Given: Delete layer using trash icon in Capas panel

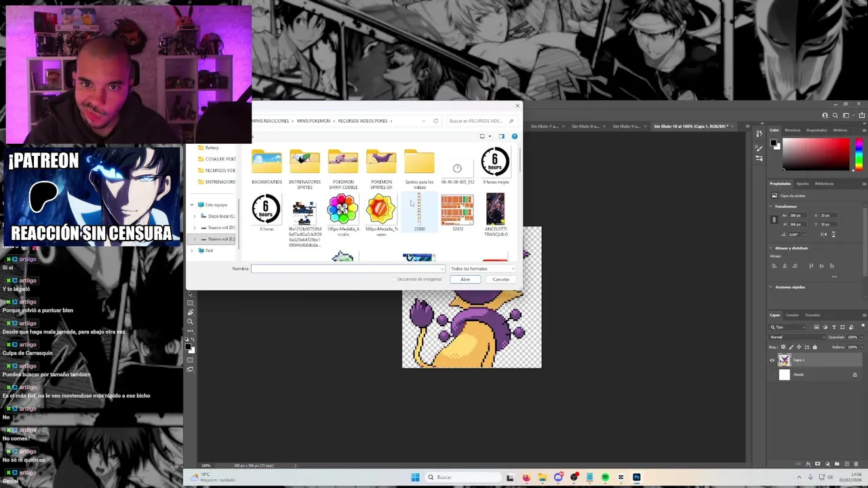Looking at the screenshot, I should tap(856, 464).
